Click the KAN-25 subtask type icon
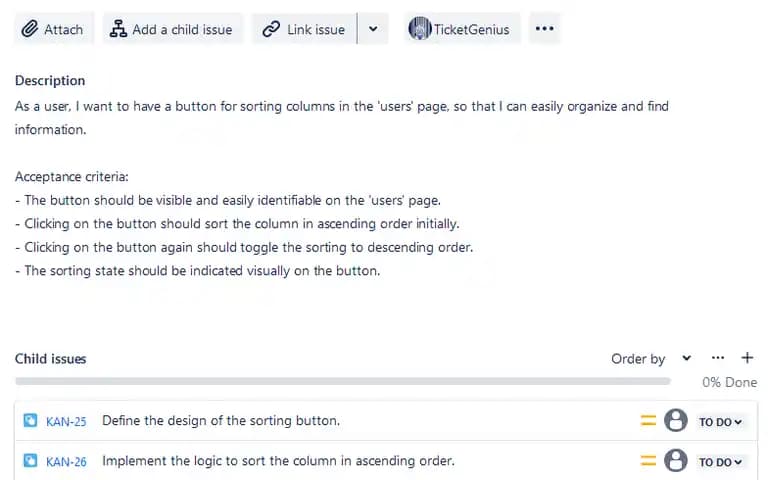Screen dimensions: 768x480 pos(30,420)
